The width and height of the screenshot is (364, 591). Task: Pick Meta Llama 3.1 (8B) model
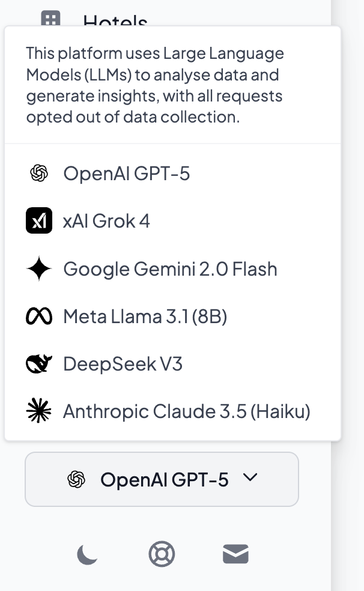[x=145, y=317]
